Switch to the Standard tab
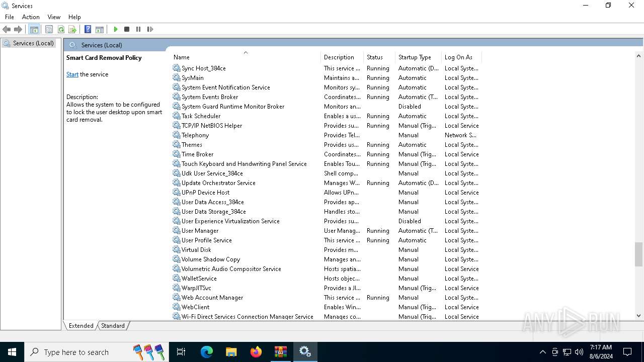Screen dimensions: 644x362 [x=113, y=326]
